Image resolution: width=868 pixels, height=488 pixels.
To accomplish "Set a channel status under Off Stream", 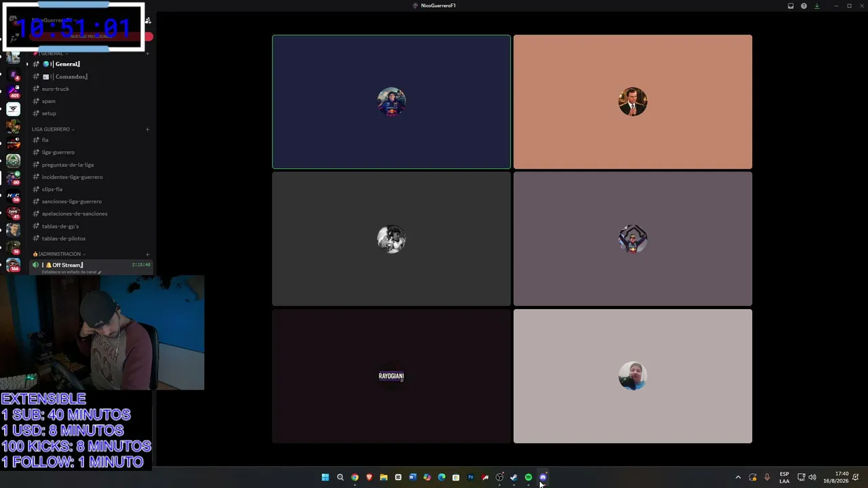I will (x=71, y=272).
